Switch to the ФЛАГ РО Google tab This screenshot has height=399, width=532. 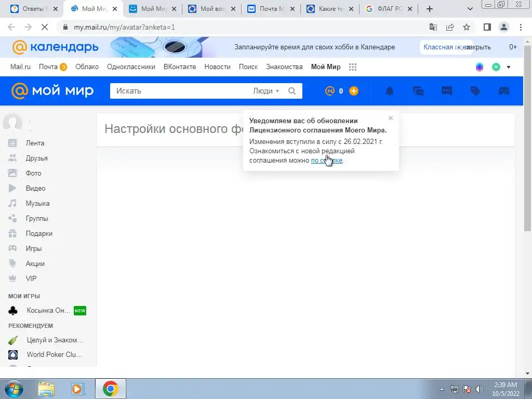(x=389, y=9)
